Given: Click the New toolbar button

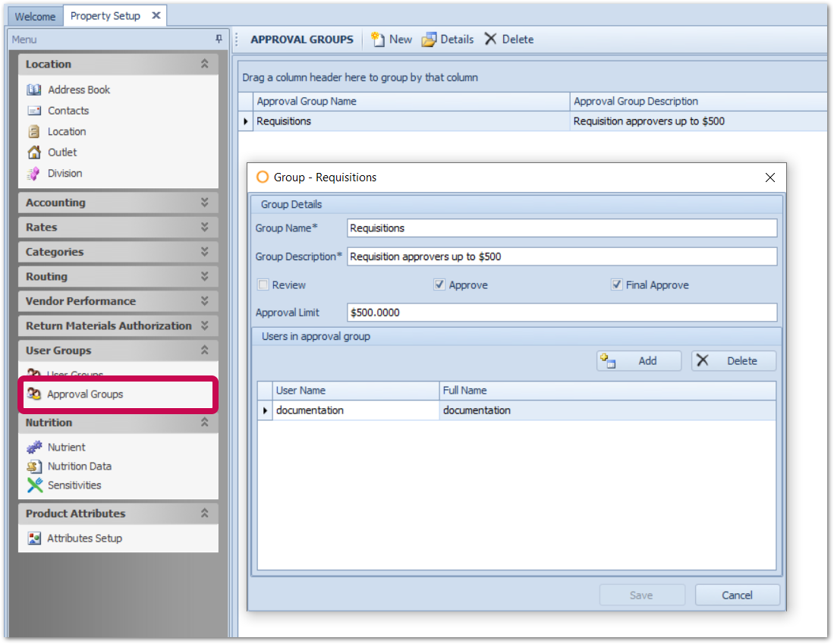Looking at the screenshot, I should [x=392, y=39].
